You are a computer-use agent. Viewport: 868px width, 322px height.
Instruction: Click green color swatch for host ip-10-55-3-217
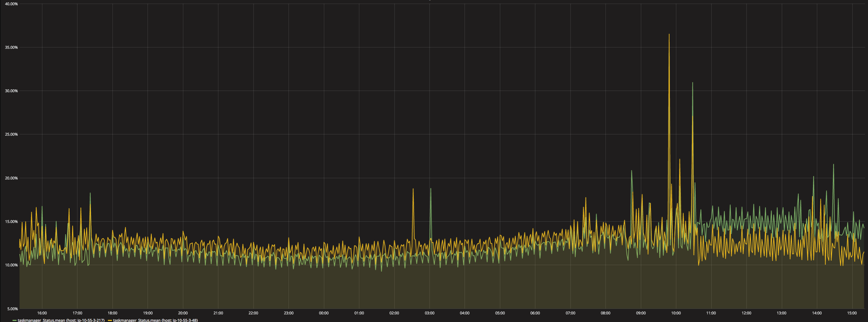[x=14, y=320]
